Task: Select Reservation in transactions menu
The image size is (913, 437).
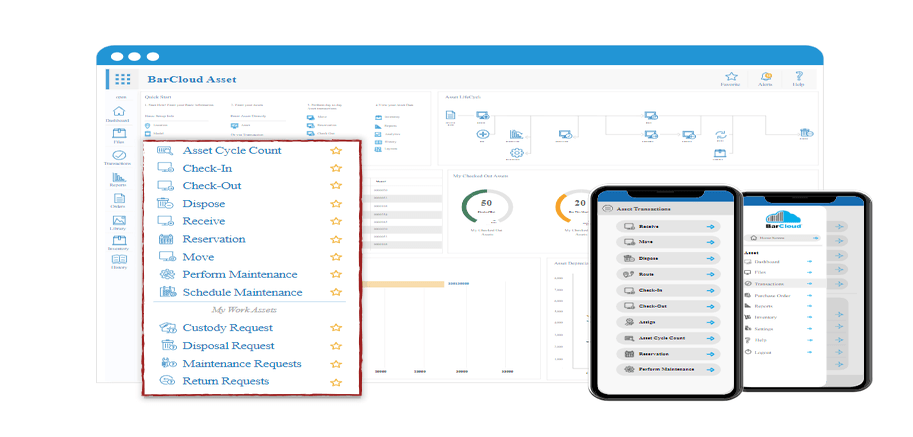Action: (214, 239)
